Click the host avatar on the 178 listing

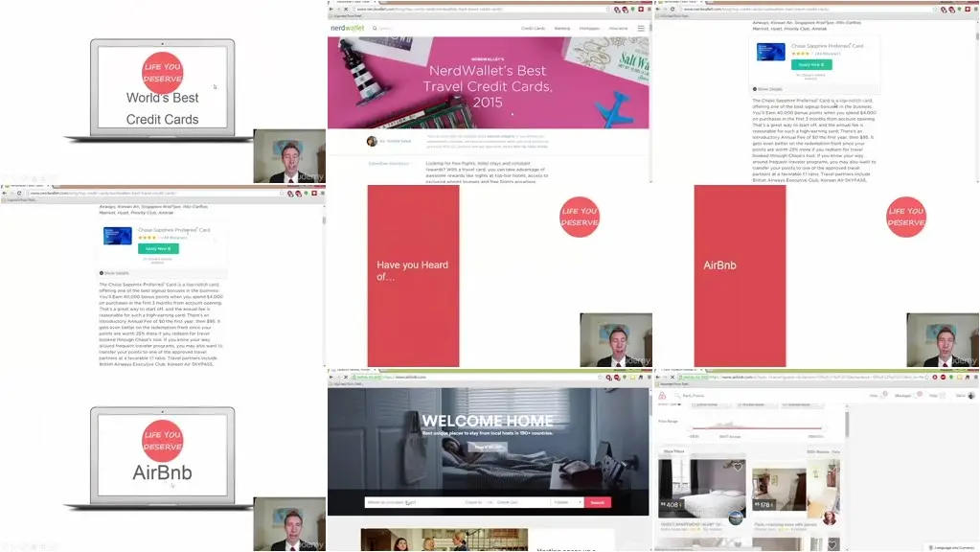point(830,517)
